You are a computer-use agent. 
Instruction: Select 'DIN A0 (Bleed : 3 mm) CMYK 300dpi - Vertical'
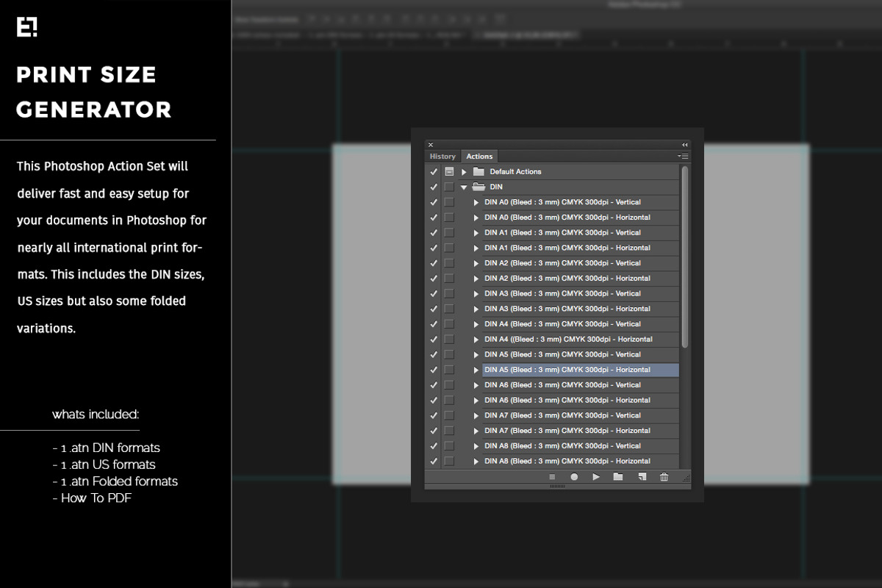tap(562, 202)
